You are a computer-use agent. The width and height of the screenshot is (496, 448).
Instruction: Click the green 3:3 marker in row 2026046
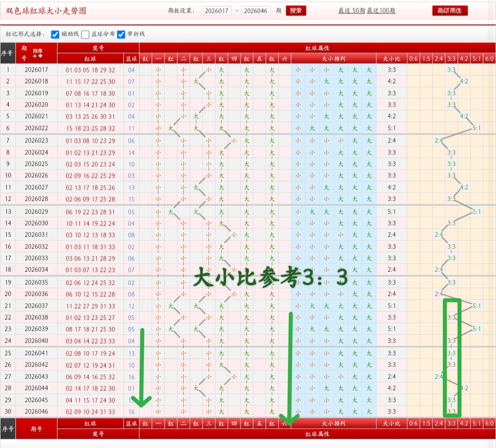click(452, 412)
